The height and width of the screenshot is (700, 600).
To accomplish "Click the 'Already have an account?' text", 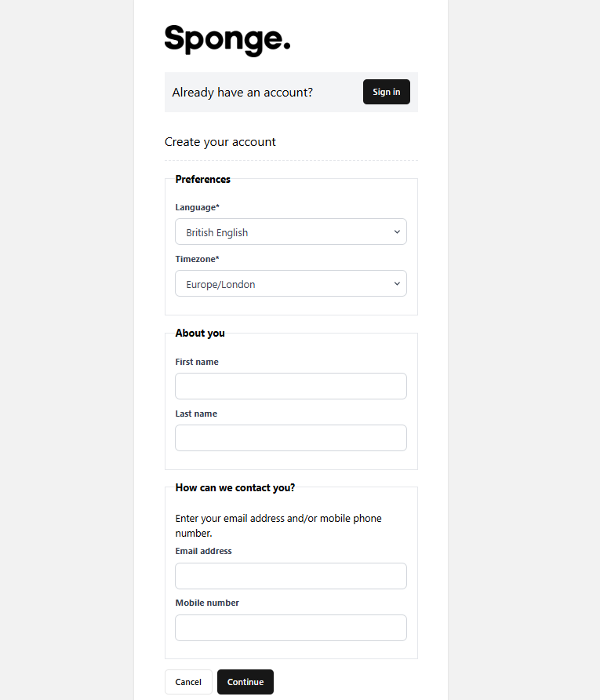I will [x=242, y=93].
